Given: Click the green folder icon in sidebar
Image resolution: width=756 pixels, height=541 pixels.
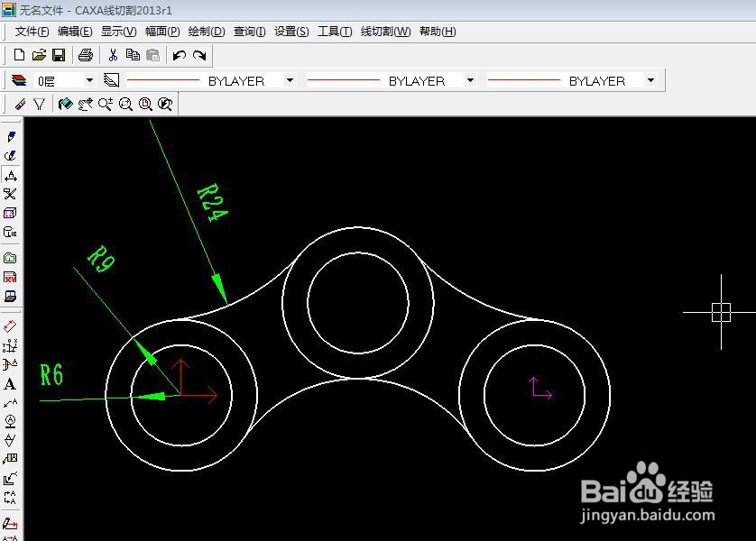Looking at the screenshot, I should (10, 258).
